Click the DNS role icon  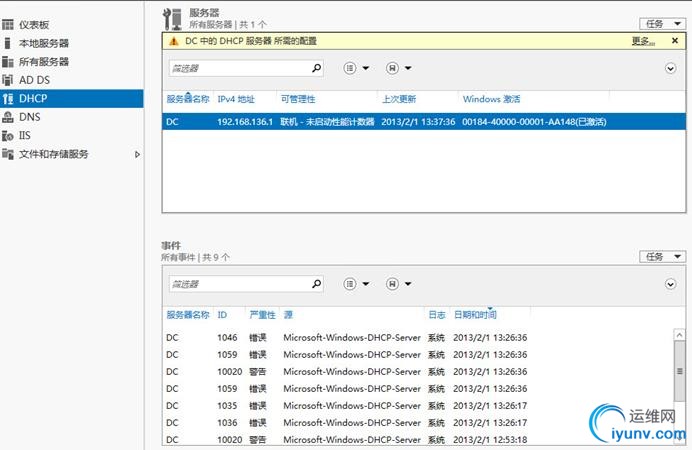(x=8, y=117)
